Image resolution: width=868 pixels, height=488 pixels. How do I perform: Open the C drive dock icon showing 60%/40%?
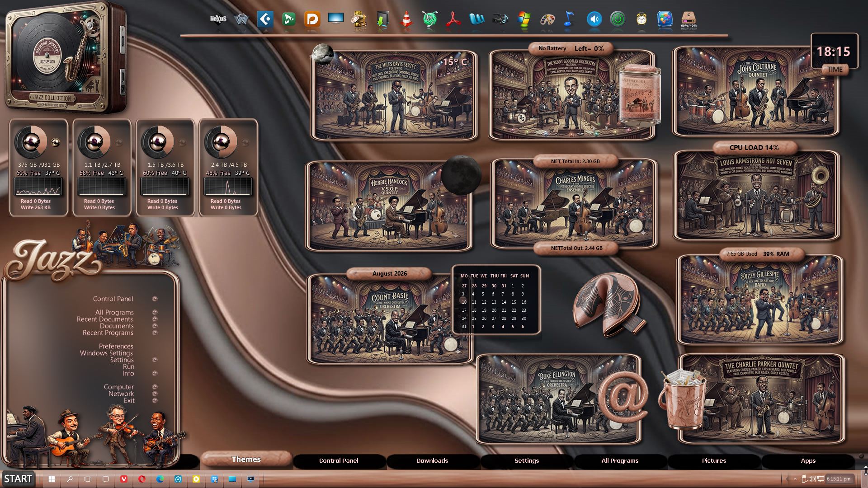(x=689, y=20)
